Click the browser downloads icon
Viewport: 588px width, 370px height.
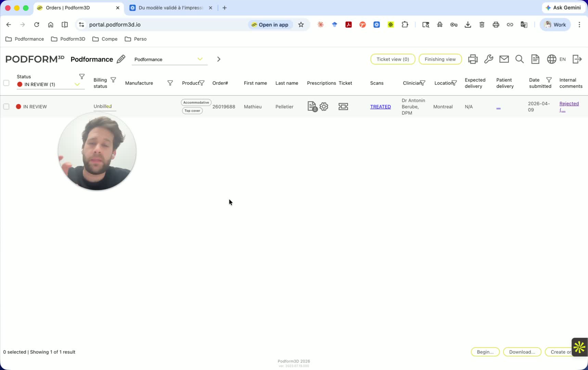pyautogui.click(x=468, y=25)
